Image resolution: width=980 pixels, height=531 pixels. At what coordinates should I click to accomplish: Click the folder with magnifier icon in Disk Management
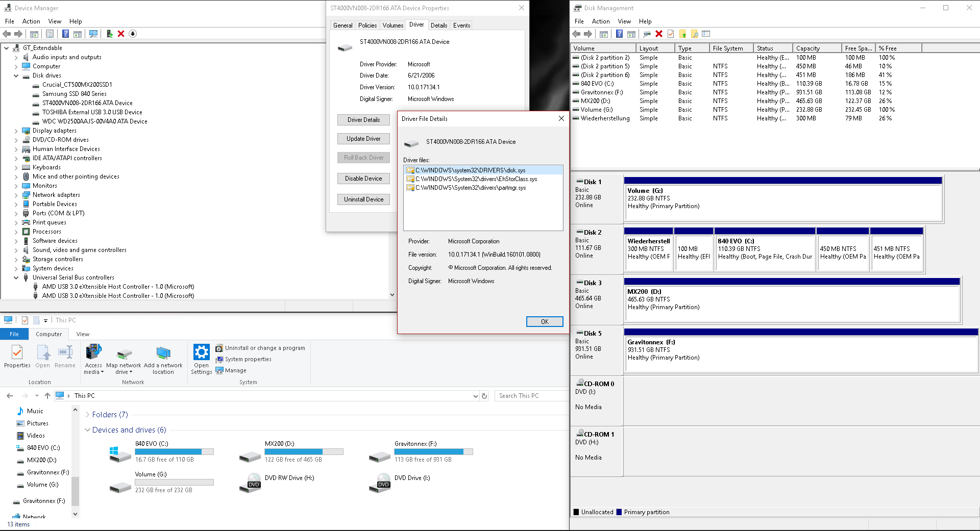tap(694, 34)
